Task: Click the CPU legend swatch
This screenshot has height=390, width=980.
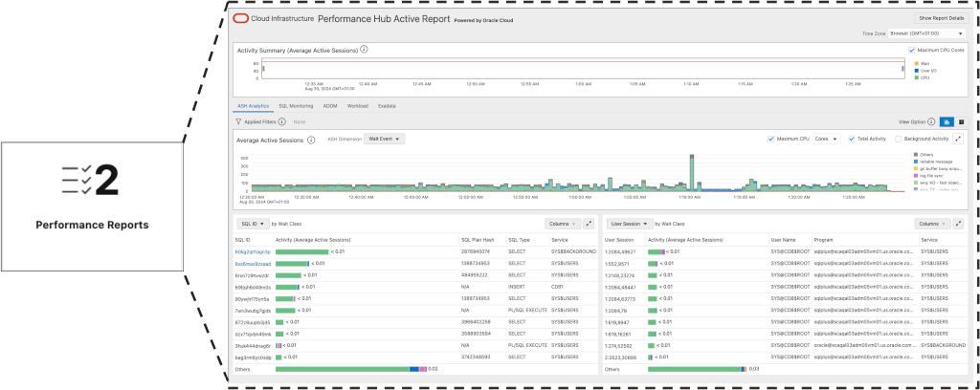Action: click(916, 78)
